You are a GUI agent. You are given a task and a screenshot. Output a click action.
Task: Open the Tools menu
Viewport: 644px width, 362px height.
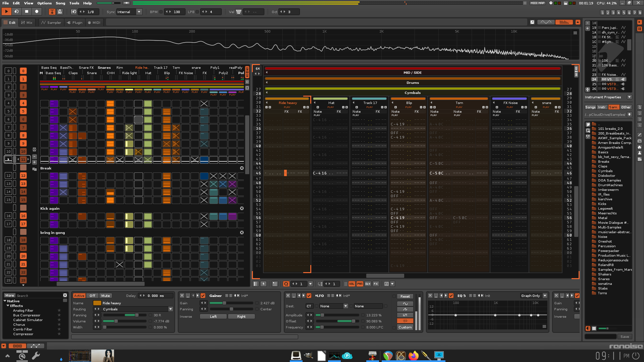point(74,3)
